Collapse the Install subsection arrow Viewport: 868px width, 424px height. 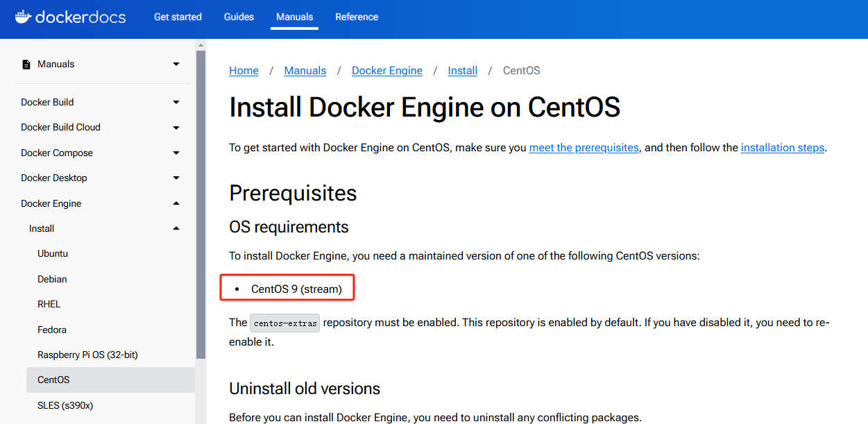176,228
